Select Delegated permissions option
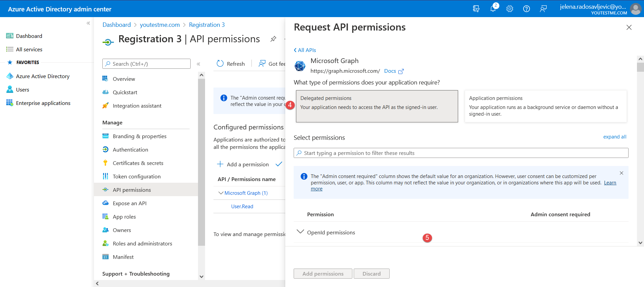644x287 pixels. coord(377,106)
